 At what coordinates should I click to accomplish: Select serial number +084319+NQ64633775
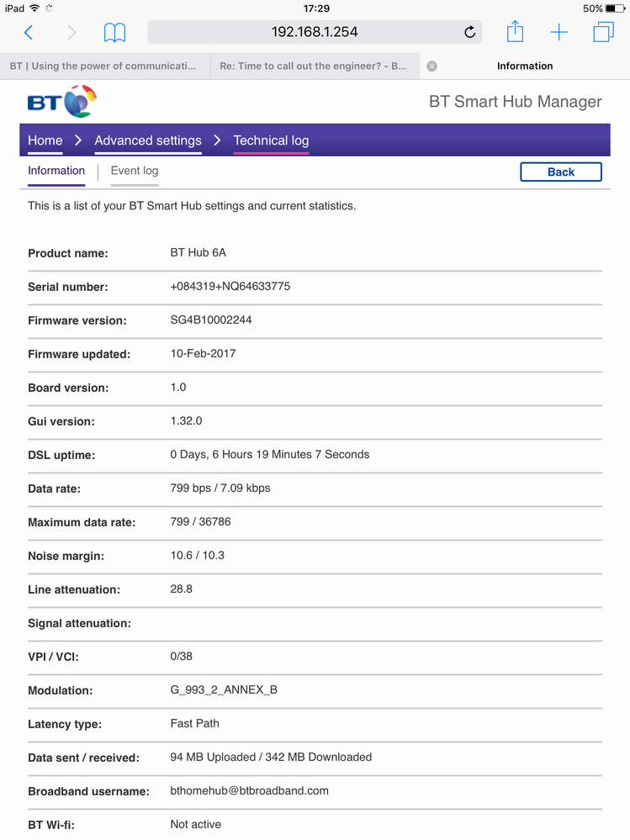[230, 286]
